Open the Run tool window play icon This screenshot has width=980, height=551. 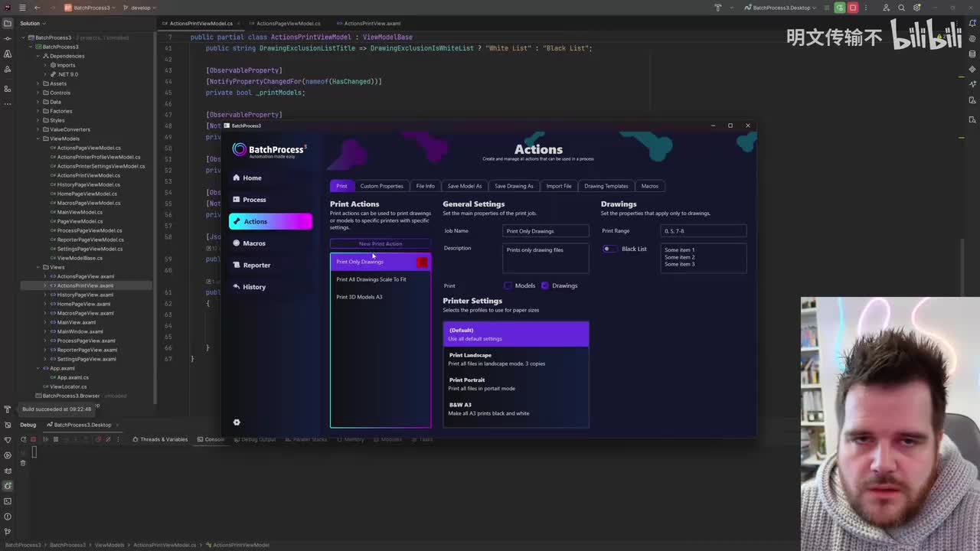pyautogui.click(x=8, y=455)
